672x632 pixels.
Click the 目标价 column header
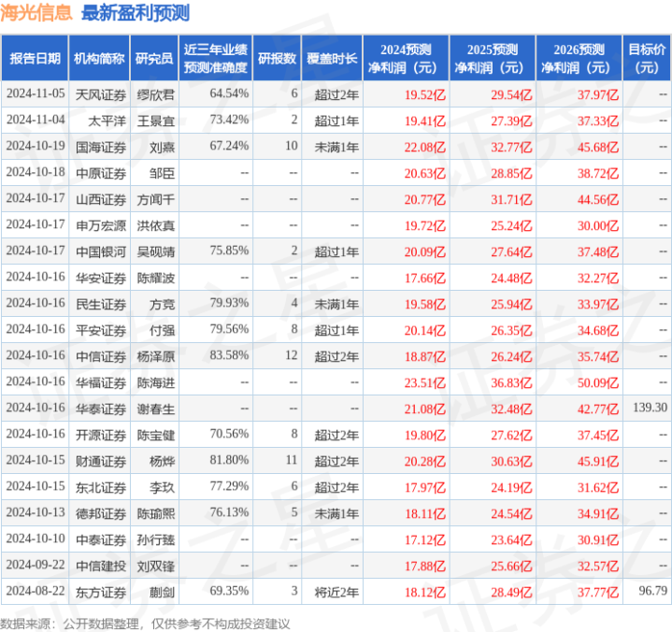pyautogui.click(x=647, y=58)
